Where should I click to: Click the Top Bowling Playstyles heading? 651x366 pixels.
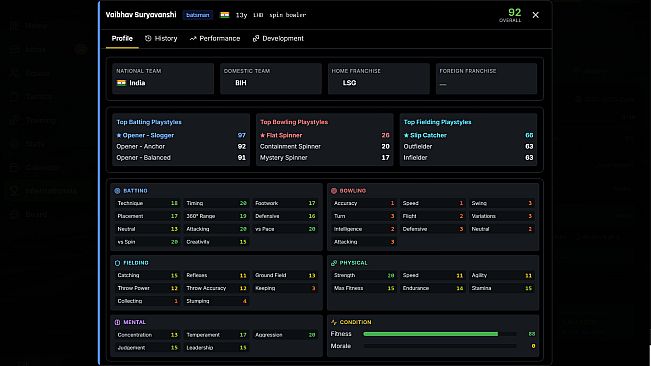pos(294,122)
